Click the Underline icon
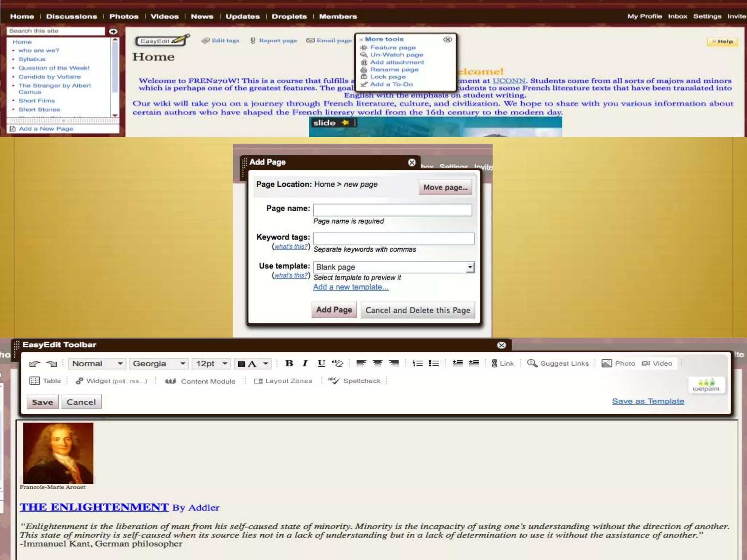This screenshot has width=747, height=560. [321, 363]
